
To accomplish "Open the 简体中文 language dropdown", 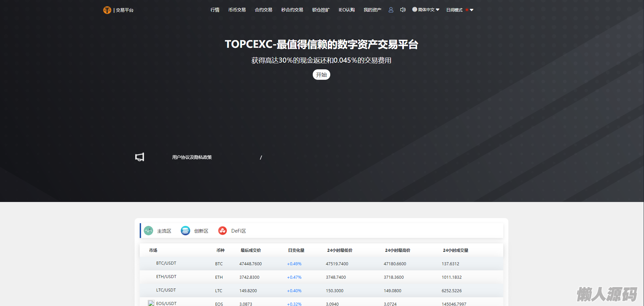I will pos(426,10).
